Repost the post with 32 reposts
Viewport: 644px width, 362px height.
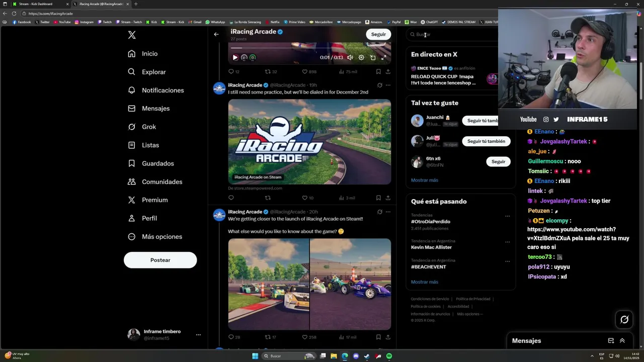point(271,71)
